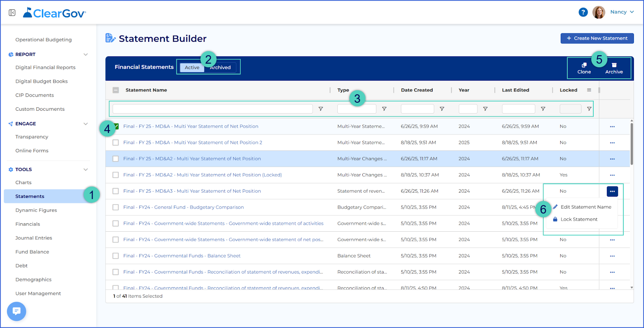The height and width of the screenshot is (328, 644).
Task: Check the MD&A Statement of Net Position 2 row
Action: 116,143
